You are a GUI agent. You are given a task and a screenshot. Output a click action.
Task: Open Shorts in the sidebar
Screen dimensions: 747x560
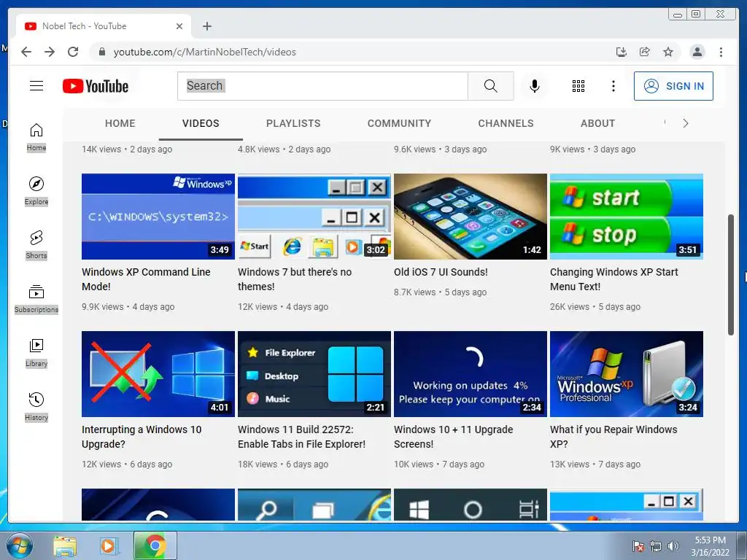tap(36, 245)
